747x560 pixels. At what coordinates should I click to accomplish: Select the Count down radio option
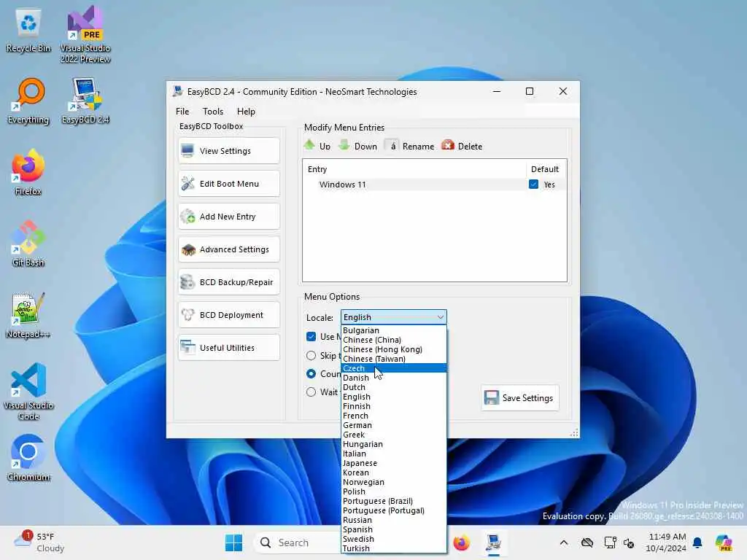(311, 374)
